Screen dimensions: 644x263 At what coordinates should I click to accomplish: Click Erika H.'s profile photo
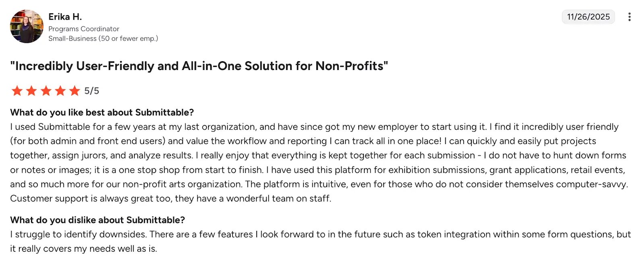tap(27, 27)
